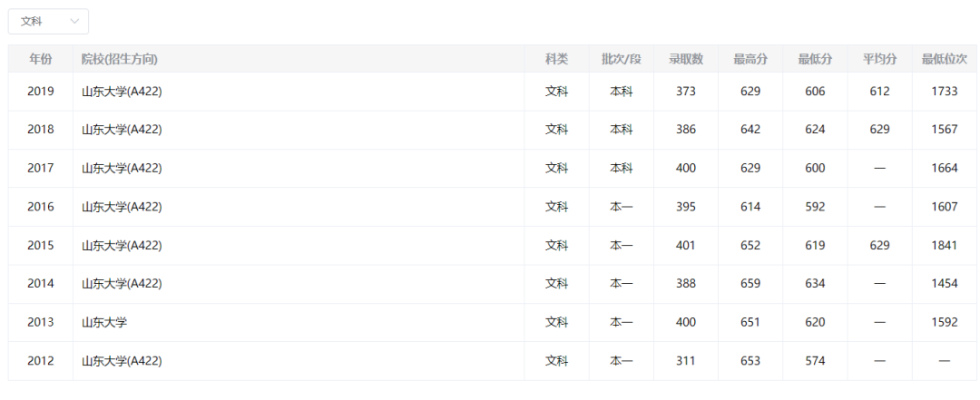This screenshot has height=400, width=980.
Task: Click the 科类 column header
Action: click(556, 59)
